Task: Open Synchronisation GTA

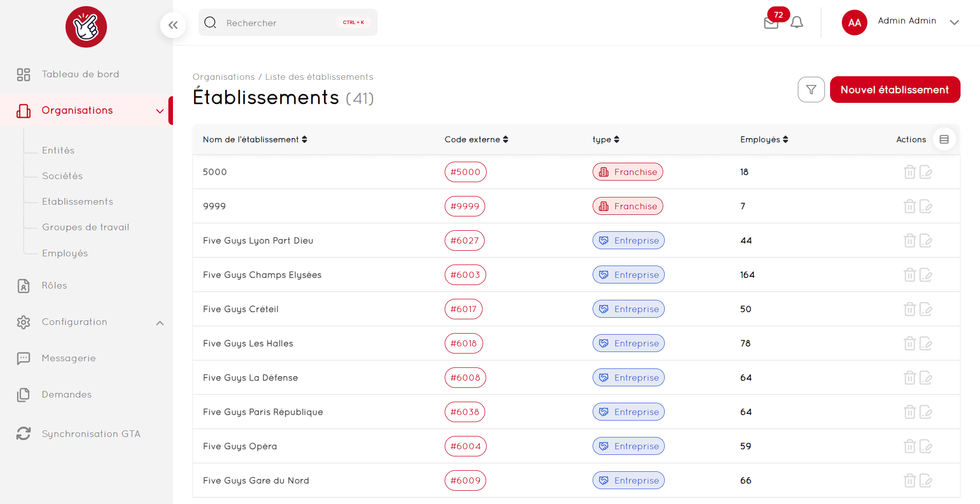Action: [x=91, y=434]
